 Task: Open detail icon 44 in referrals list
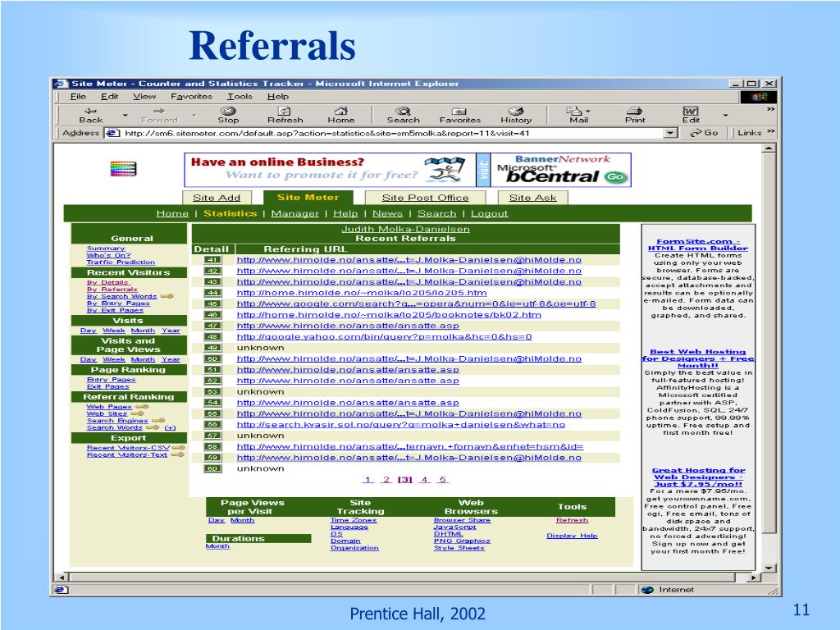[x=212, y=293]
